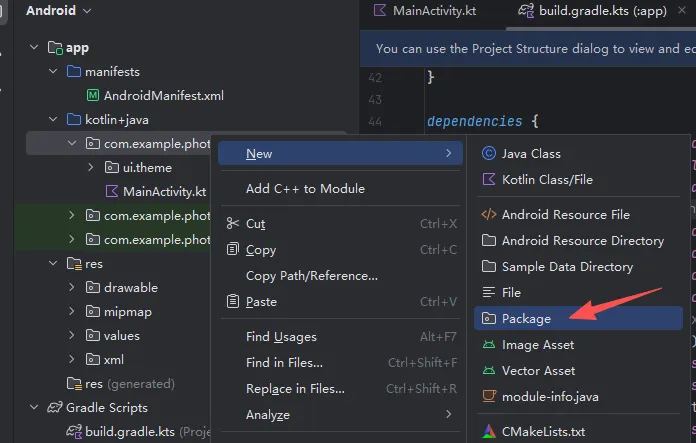
Task: Open the AndroidManifest.xml file icon
Action: tap(93, 95)
